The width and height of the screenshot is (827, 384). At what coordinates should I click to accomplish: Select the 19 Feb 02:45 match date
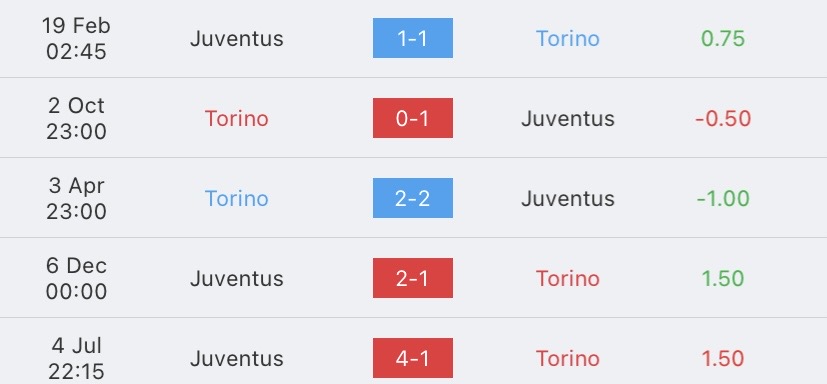tap(76, 39)
